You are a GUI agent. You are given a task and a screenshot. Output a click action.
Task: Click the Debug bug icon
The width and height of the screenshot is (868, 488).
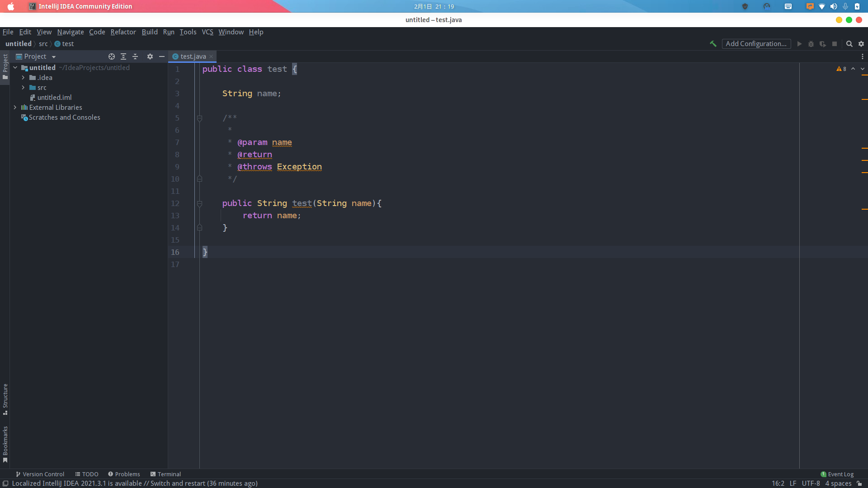[x=811, y=44]
